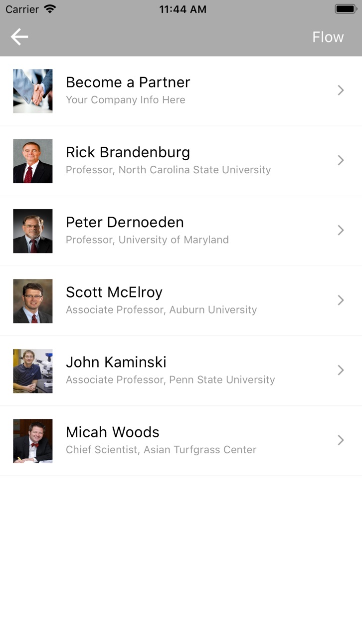Screen dimensions: 362x644
Task: Tap Peter Dernoeden's profile photo
Action: (x=33, y=231)
